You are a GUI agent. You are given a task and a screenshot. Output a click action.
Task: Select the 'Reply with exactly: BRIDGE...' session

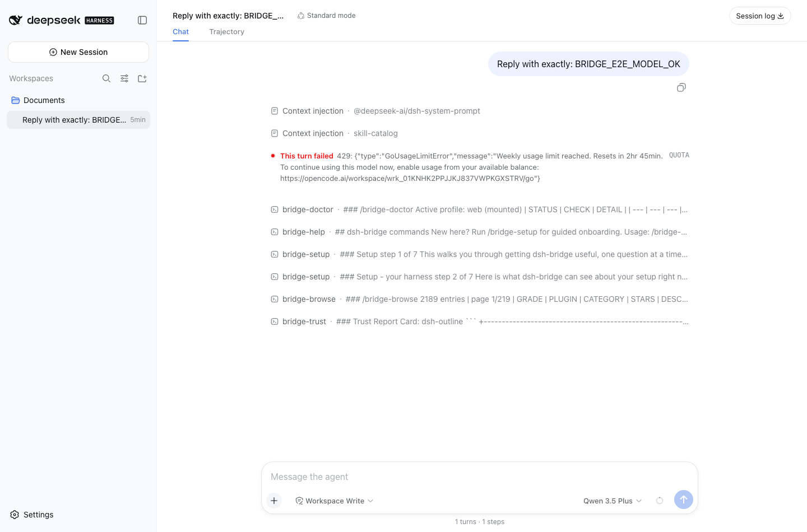tap(78, 120)
